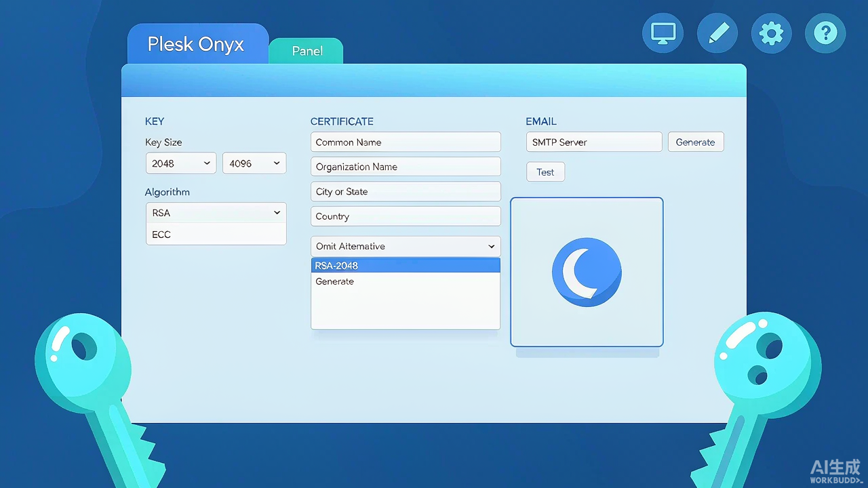Click the CERTIFICATE section heading

pos(342,121)
